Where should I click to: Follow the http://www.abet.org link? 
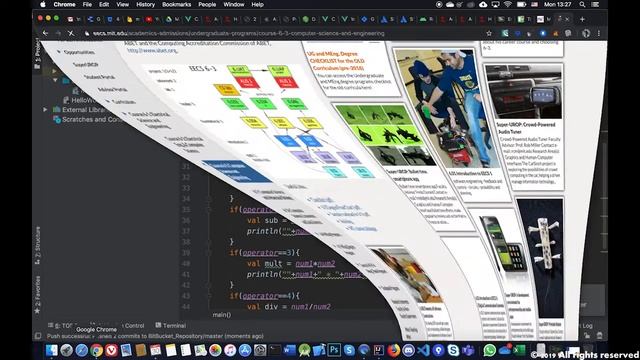coord(152,50)
